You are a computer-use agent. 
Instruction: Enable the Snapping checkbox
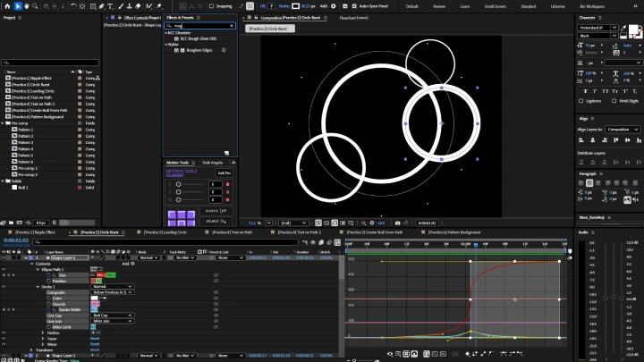pyautogui.click(x=211, y=6)
